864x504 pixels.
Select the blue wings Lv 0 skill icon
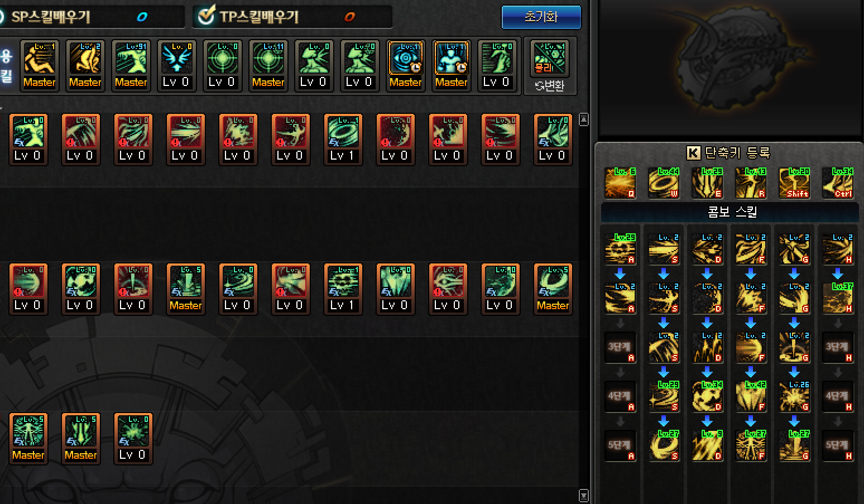point(176,65)
